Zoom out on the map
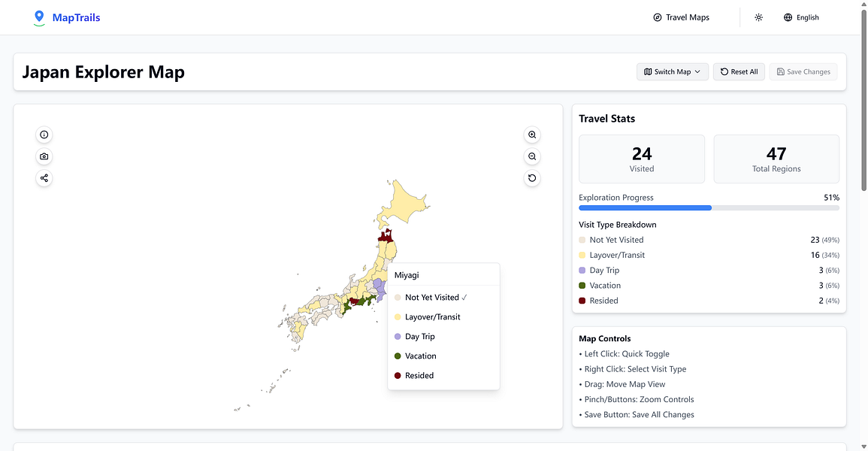This screenshot has height=451, width=868. point(532,156)
